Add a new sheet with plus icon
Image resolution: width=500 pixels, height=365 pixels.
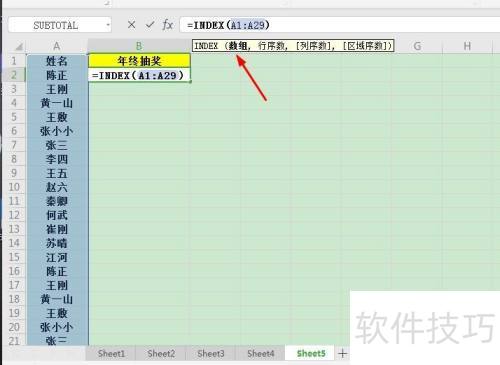click(342, 353)
